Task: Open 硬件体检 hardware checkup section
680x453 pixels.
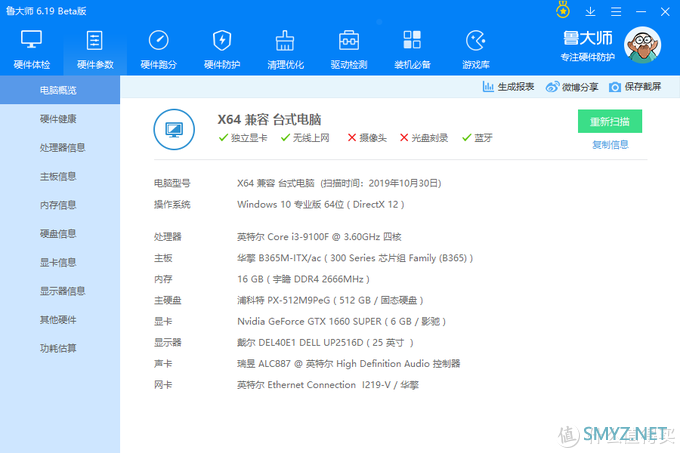Action: pos(32,50)
